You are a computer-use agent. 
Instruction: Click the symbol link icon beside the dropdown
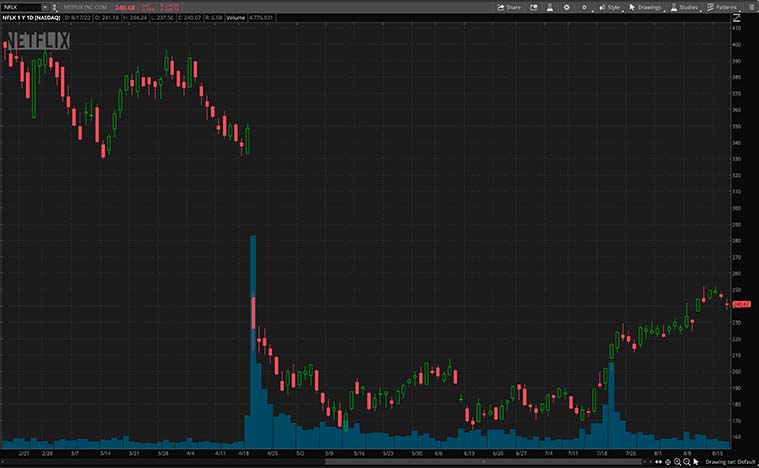tap(54, 7)
